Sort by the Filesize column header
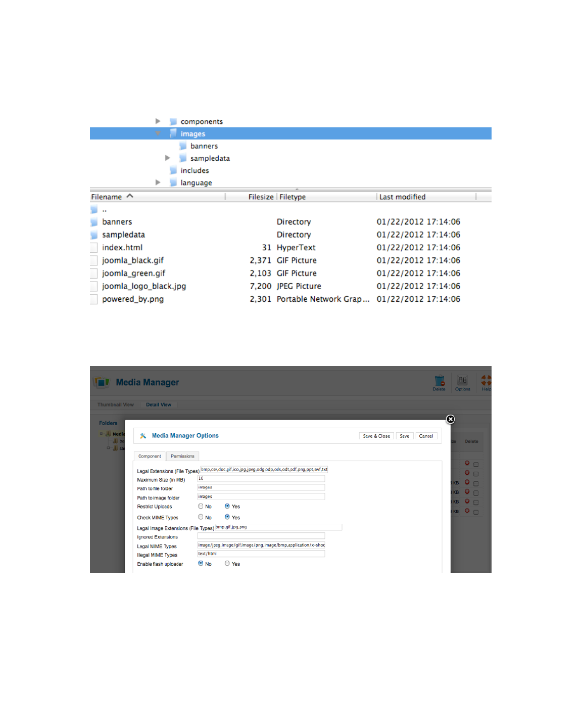Viewport: 582px width, 728px height. (251, 197)
